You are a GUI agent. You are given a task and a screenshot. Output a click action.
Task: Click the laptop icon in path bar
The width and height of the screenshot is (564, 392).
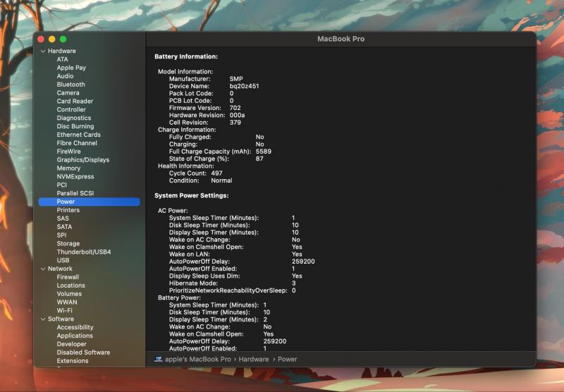pos(159,359)
